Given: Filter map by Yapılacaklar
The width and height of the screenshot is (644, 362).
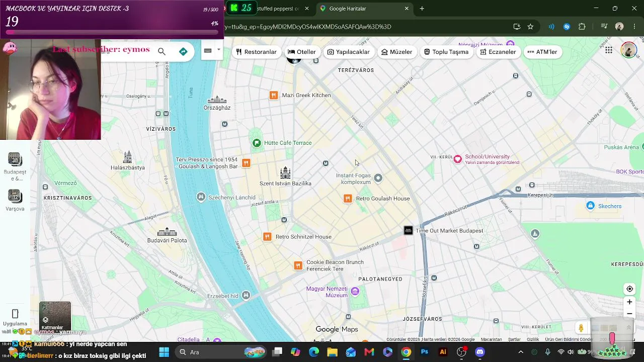Looking at the screenshot, I should point(349,52).
